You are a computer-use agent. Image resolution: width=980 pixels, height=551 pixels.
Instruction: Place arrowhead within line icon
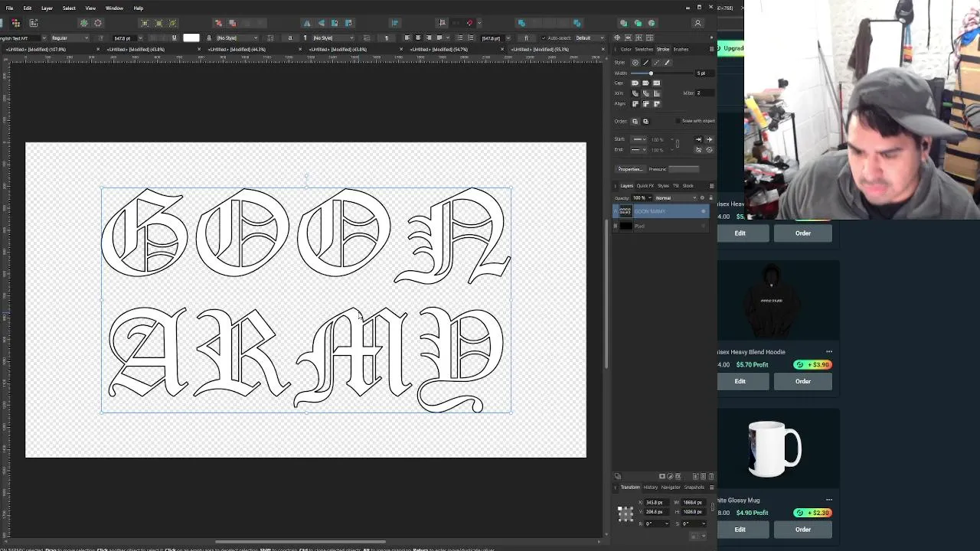click(698, 139)
